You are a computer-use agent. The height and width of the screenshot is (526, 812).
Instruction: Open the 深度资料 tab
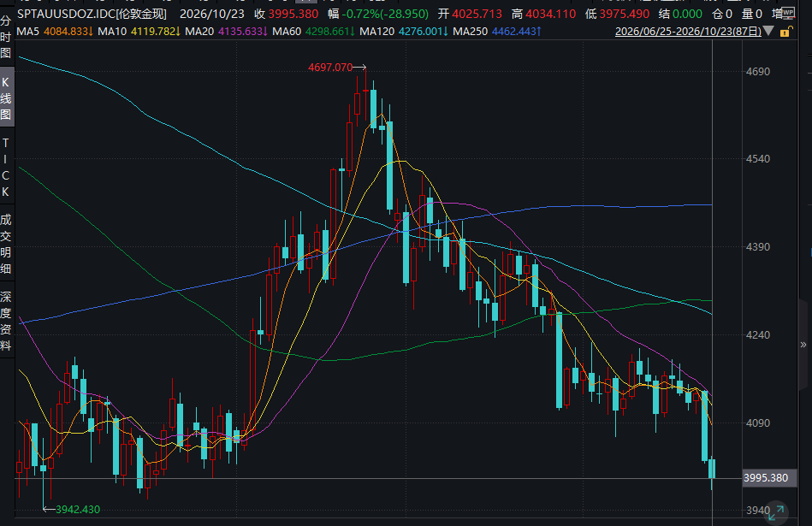tap(6, 321)
